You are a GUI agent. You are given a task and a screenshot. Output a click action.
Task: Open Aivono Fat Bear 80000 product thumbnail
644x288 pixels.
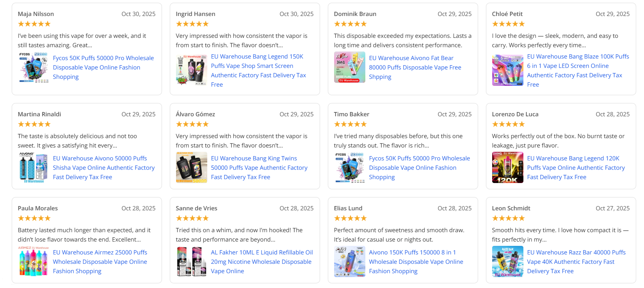click(x=350, y=67)
